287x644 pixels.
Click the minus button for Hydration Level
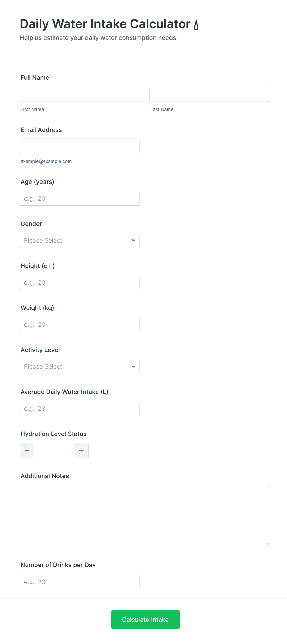(27, 451)
